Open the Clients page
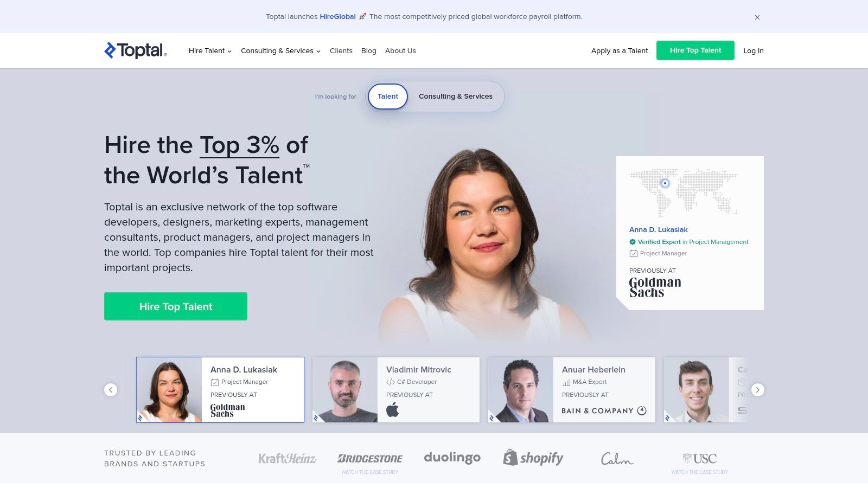Screen dimensions: 868x488 (x=341, y=51)
